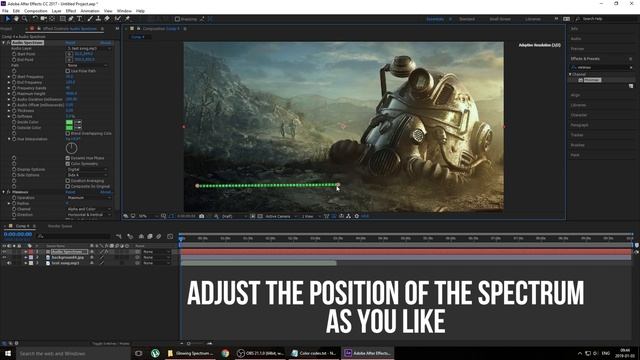Open the Animation menu
The width and height of the screenshot is (640, 360).
pyautogui.click(x=90, y=11)
